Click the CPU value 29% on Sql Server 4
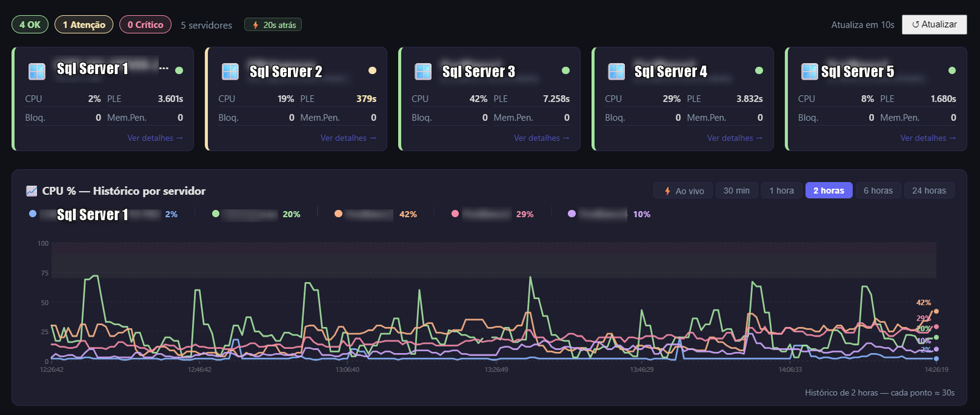 tap(671, 99)
